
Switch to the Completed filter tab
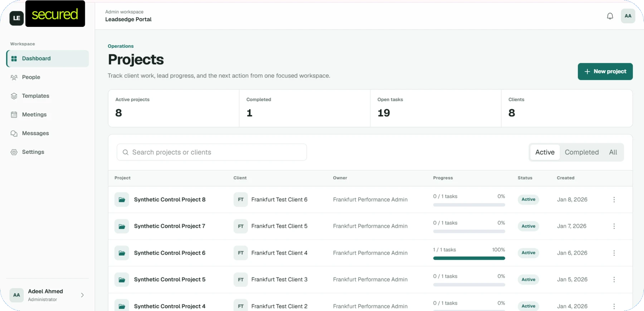pos(582,152)
